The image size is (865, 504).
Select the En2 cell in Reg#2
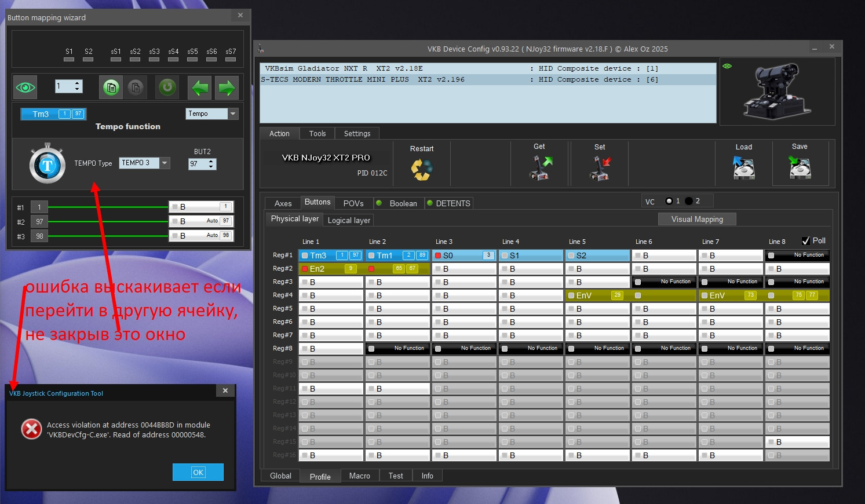point(331,269)
